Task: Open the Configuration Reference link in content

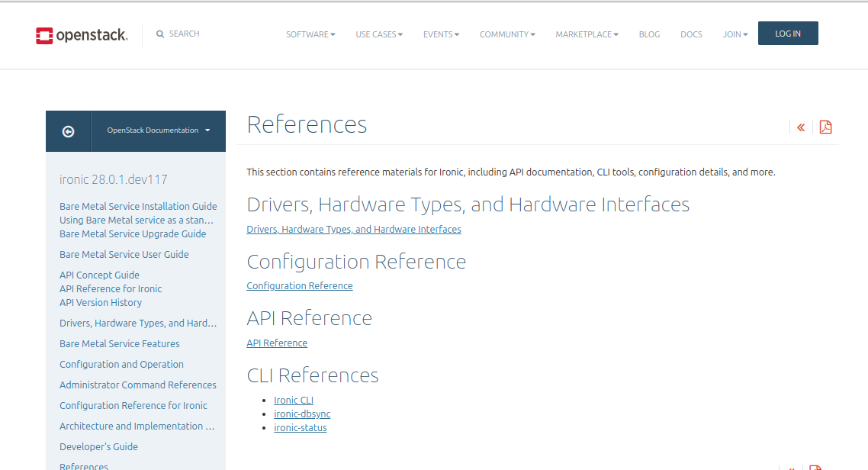Action: pos(300,285)
